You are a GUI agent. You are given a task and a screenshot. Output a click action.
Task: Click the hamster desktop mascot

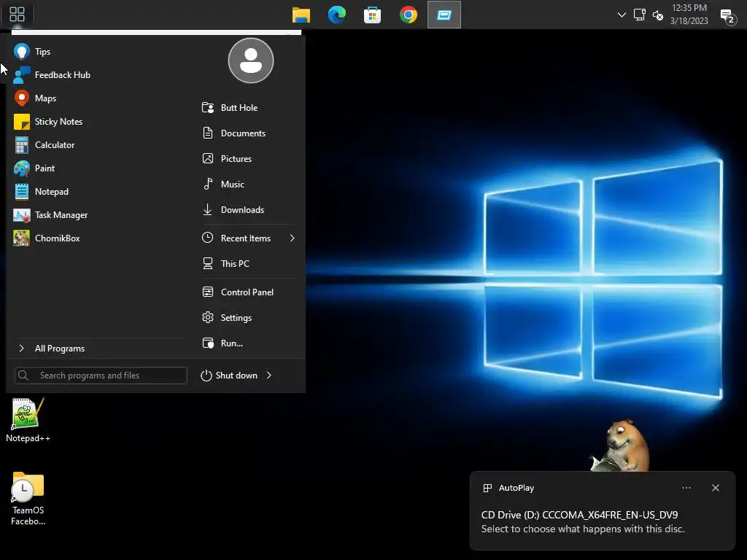621,446
